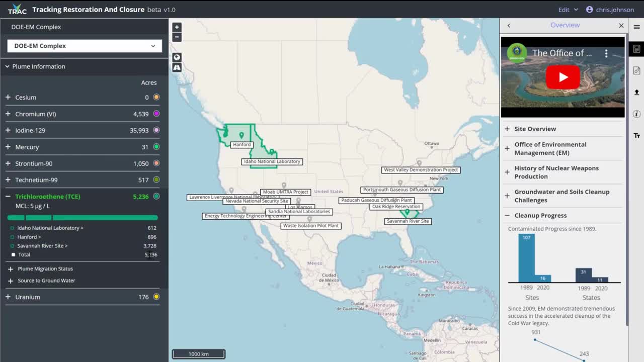Toggle the Idaho National Laboratory legend square

pyautogui.click(x=13, y=228)
